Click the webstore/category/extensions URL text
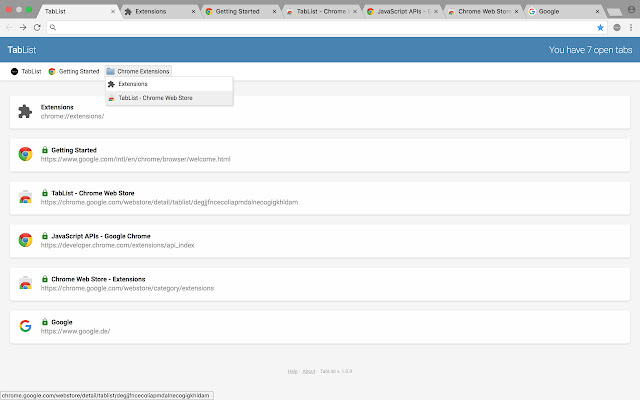640x400 pixels. click(x=127, y=288)
